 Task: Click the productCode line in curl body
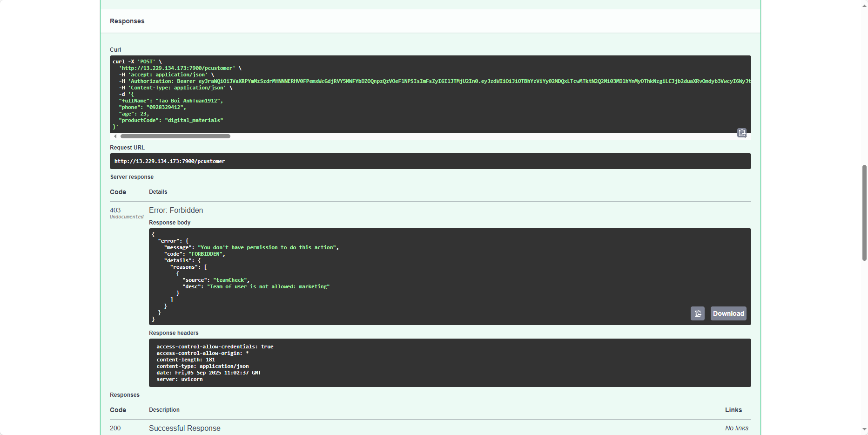[171, 120]
